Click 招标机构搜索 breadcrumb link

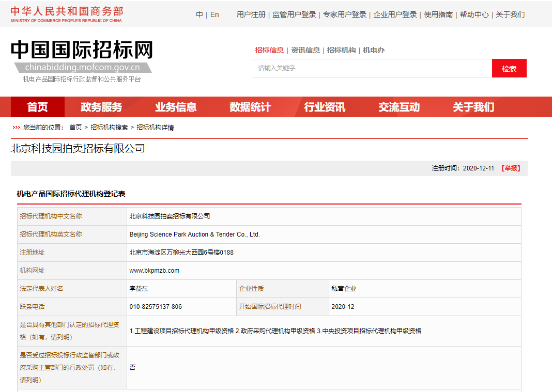[x=109, y=128]
